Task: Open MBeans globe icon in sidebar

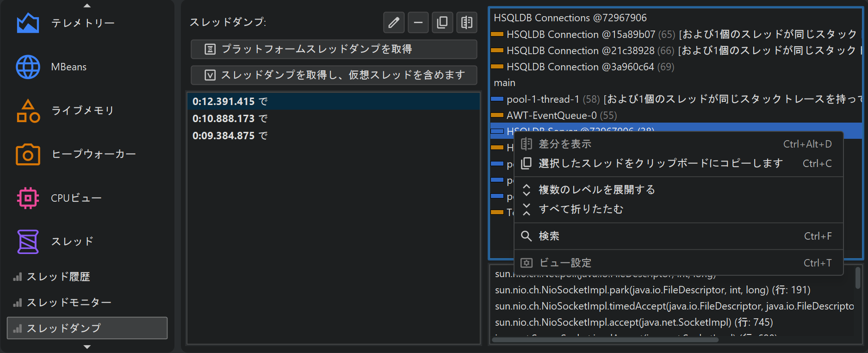Action: tap(28, 67)
